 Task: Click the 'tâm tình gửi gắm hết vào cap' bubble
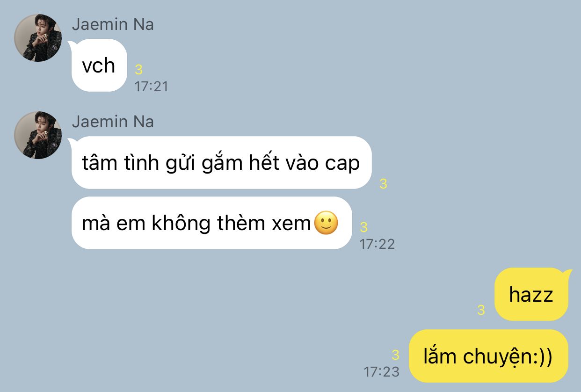(221, 163)
